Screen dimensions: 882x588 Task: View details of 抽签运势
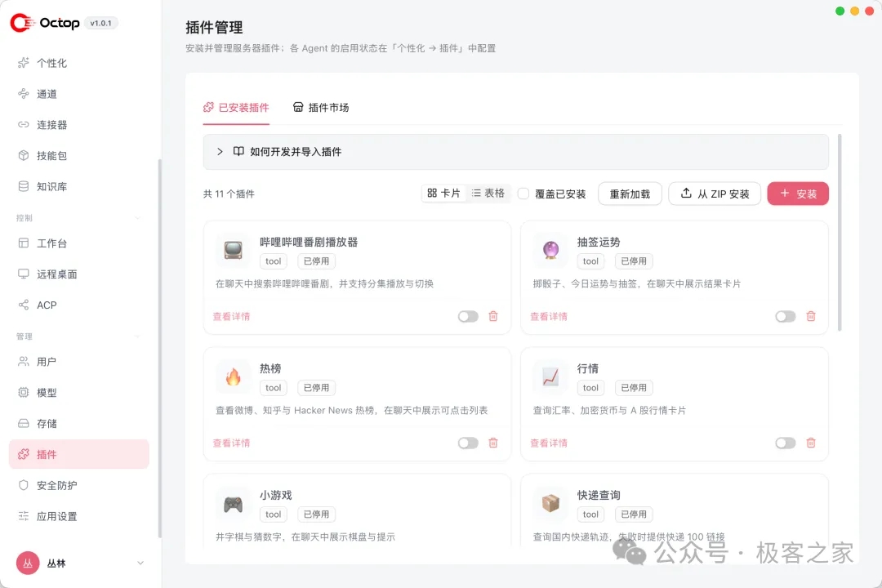(x=549, y=316)
